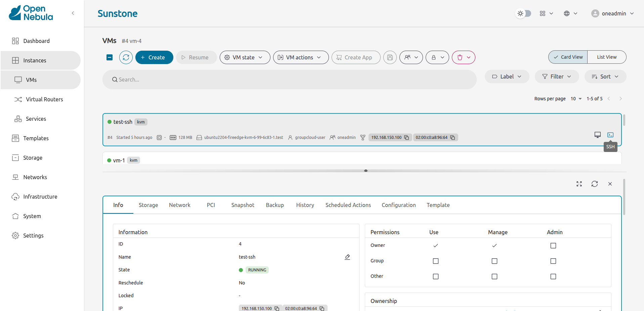The width and height of the screenshot is (644, 311).
Task: Open the Rows per page selector
Action: tap(576, 99)
